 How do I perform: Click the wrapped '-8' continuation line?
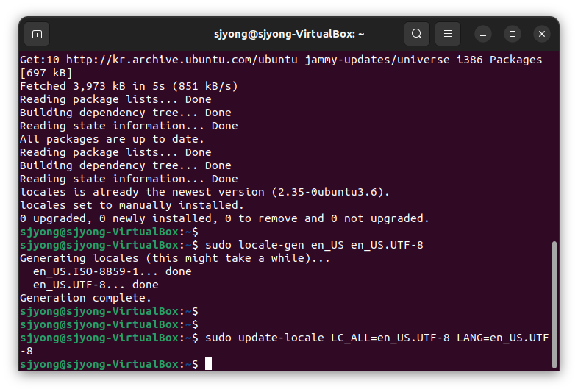pyautogui.click(x=26, y=351)
